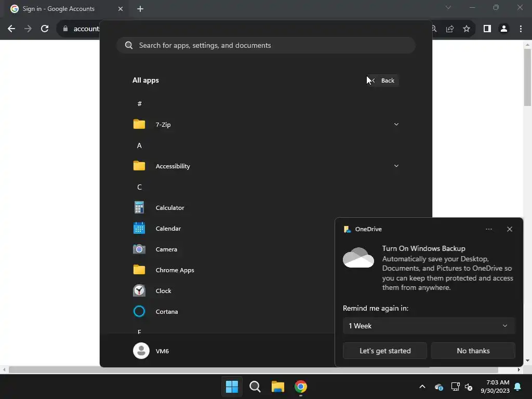Share this page in Chrome

(x=450, y=29)
